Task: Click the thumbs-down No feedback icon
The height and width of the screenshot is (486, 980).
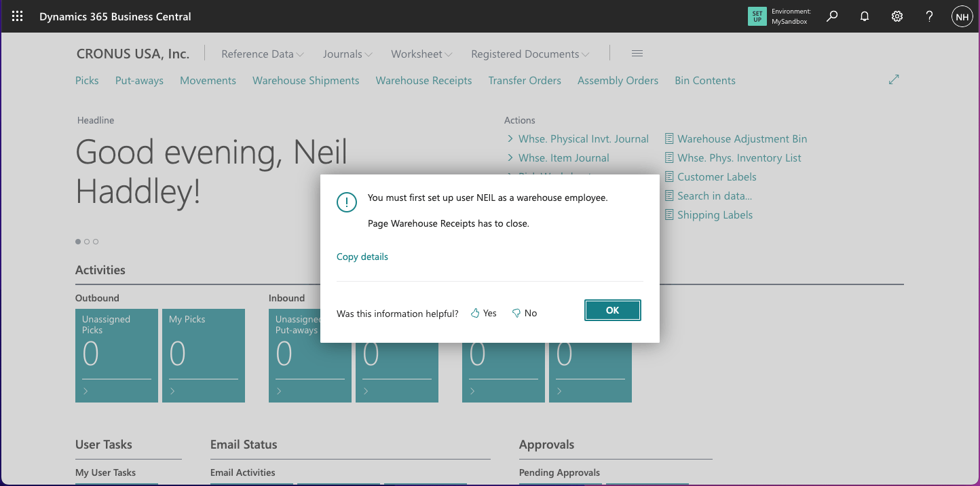Action: tap(516, 313)
